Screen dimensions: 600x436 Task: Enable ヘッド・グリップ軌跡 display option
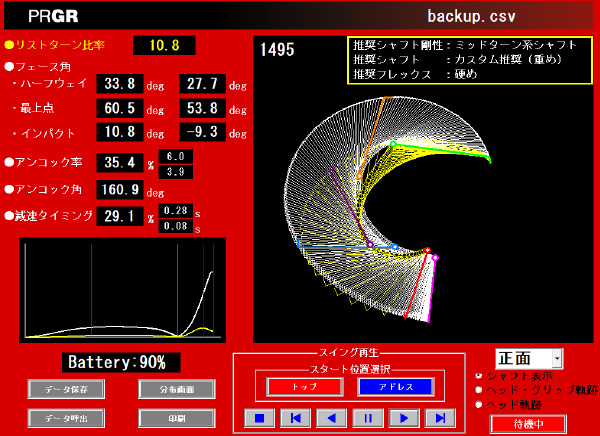tap(478, 389)
